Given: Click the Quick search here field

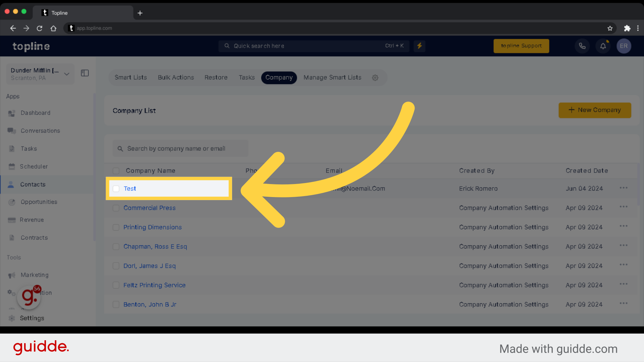Looking at the screenshot, I should tap(314, 46).
